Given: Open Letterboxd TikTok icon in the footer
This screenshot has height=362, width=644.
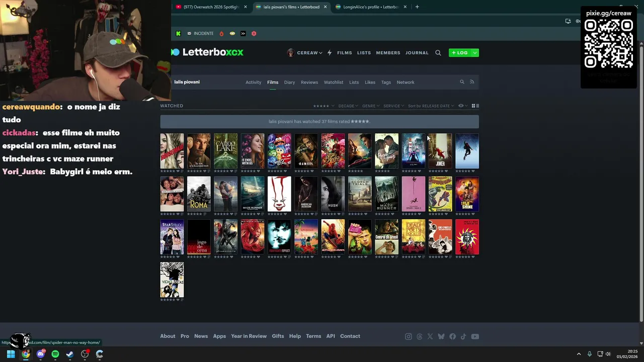Looking at the screenshot, I should point(463,336).
